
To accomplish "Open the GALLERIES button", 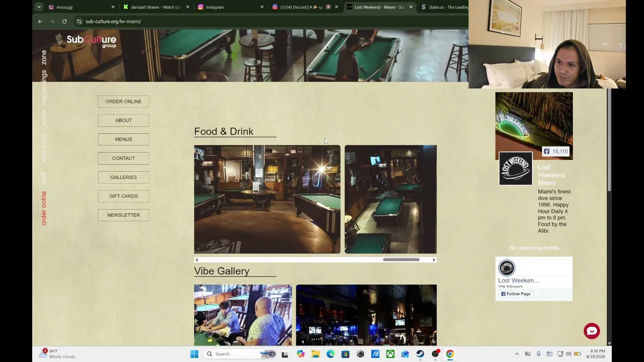I will coord(123,177).
